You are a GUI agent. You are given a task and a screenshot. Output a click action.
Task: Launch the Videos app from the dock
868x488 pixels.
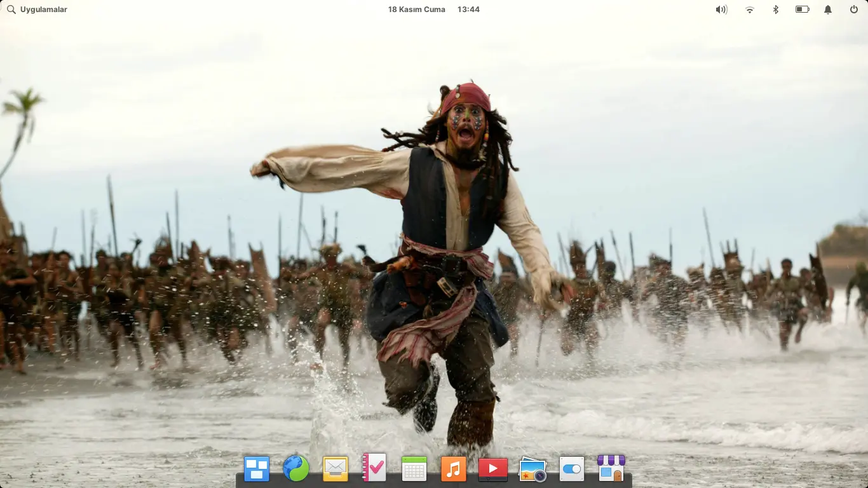coord(492,469)
